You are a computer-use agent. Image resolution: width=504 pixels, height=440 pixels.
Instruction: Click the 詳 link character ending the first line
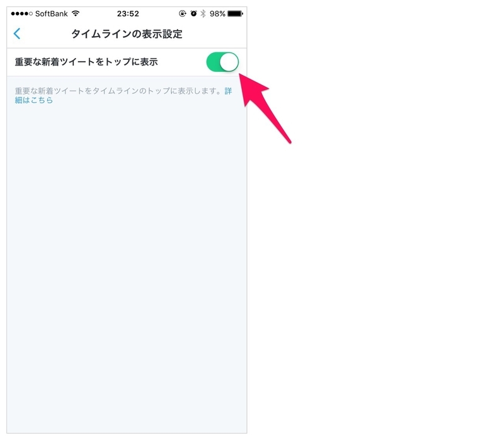[x=228, y=91]
